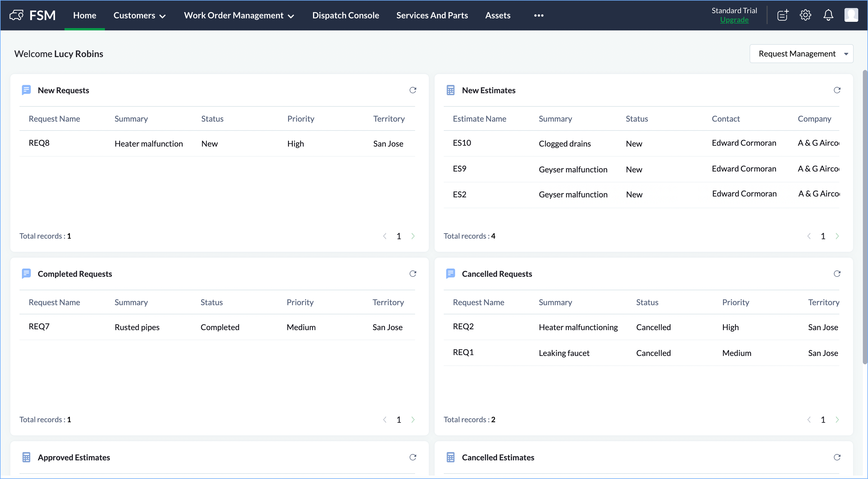This screenshot has height=479, width=868.
Task: Go to previous page in Completed Requests
Action: click(x=385, y=419)
